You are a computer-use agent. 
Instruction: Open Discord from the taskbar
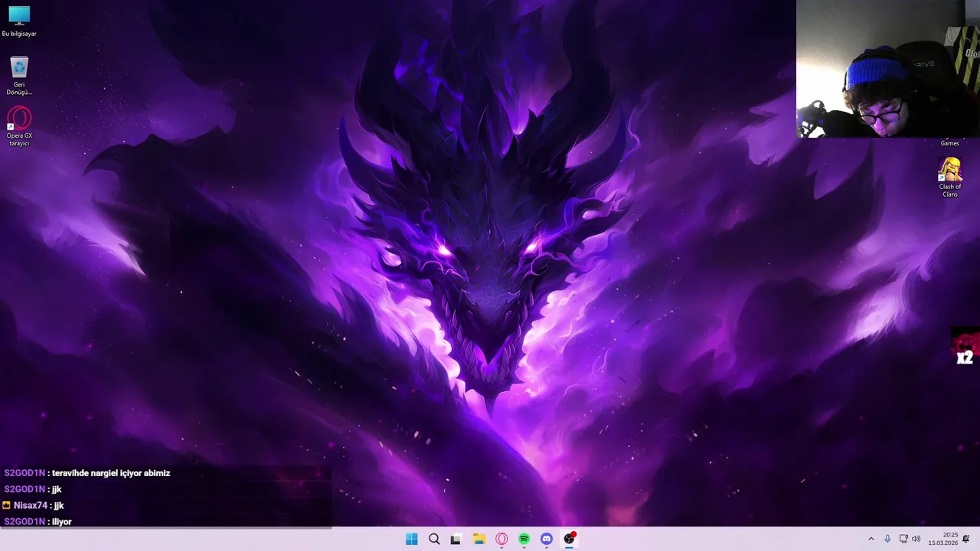[x=547, y=539]
